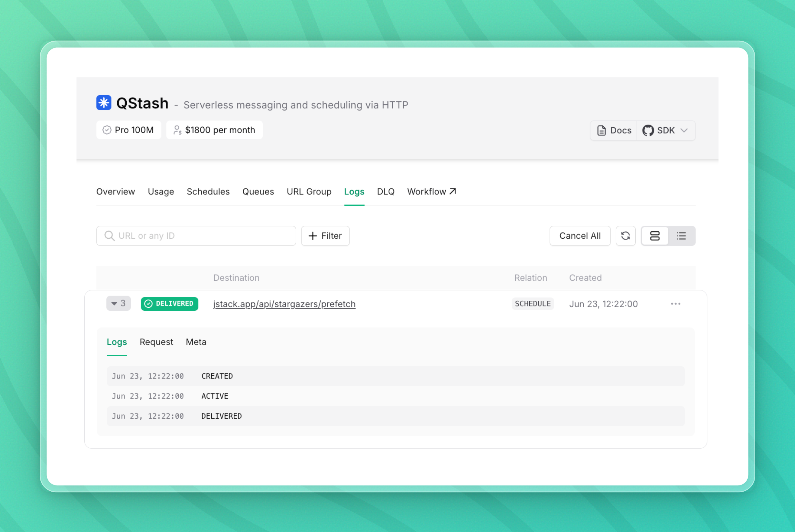Open the Schedules tab
The height and width of the screenshot is (532, 795).
[208, 192]
